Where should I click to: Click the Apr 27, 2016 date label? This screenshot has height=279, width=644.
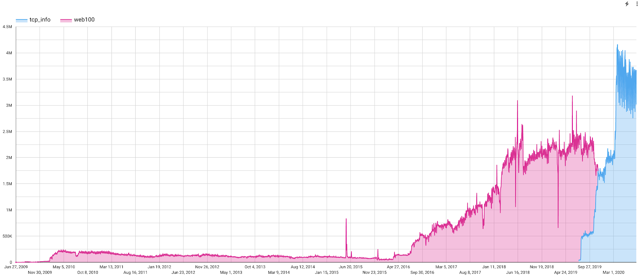[398, 267]
